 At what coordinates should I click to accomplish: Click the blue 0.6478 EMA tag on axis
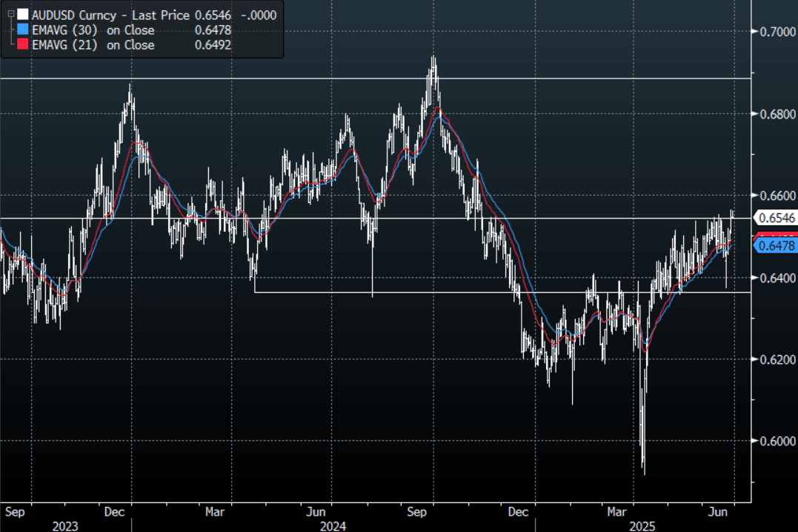point(777,246)
